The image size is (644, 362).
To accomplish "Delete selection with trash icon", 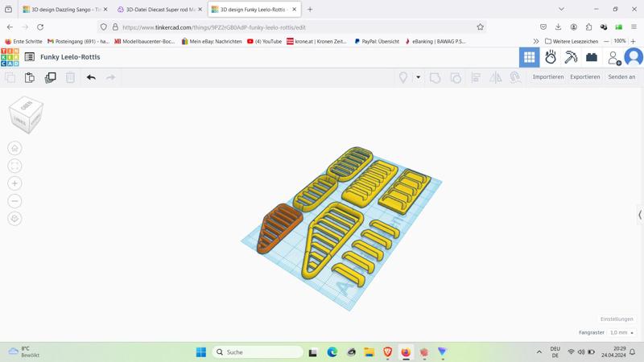I will [70, 77].
